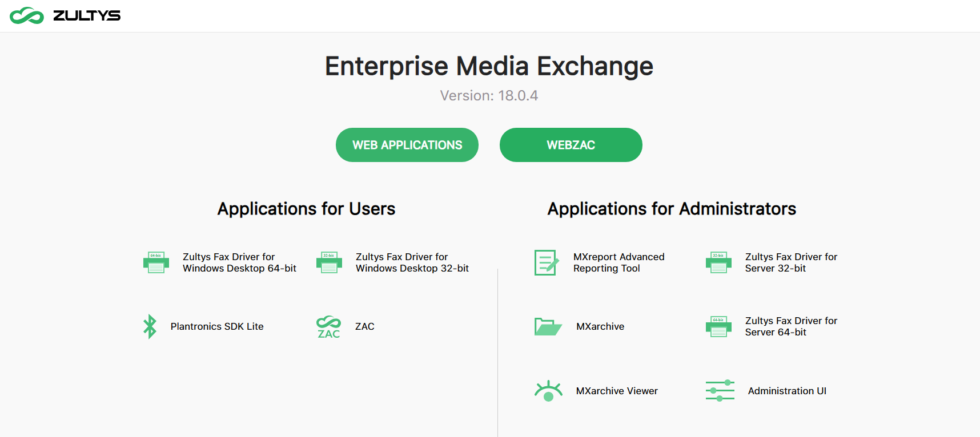Open MXreport Advanced Reporting Tool link
Screen dimensions: 980x437
click(x=619, y=262)
